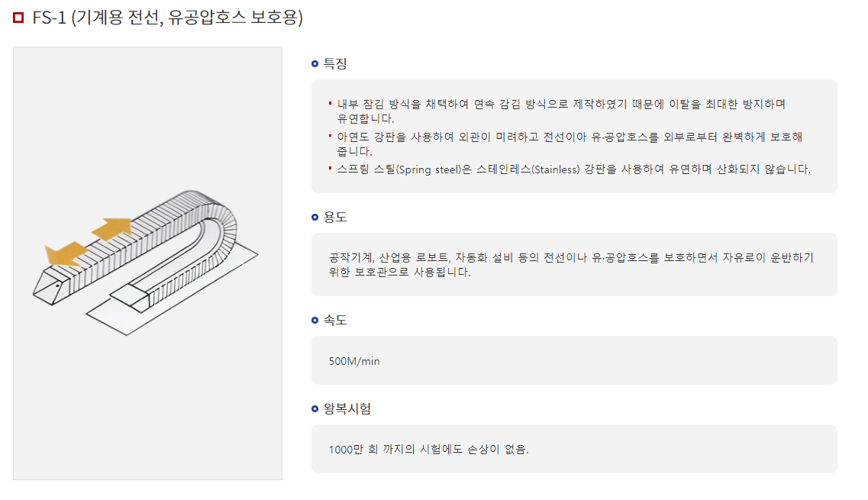The width and height of the screenshot is (868, 500).
Task: Click the blue circle bullet next to 특징
Action: coord(315,64)
